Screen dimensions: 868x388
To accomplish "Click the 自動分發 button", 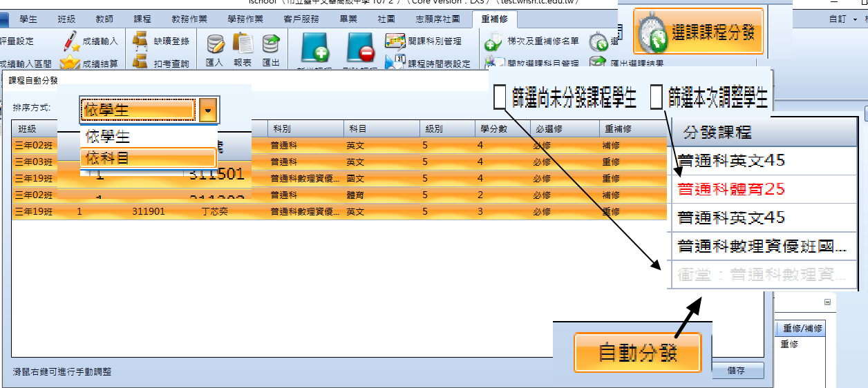I will tap(637, 353).
